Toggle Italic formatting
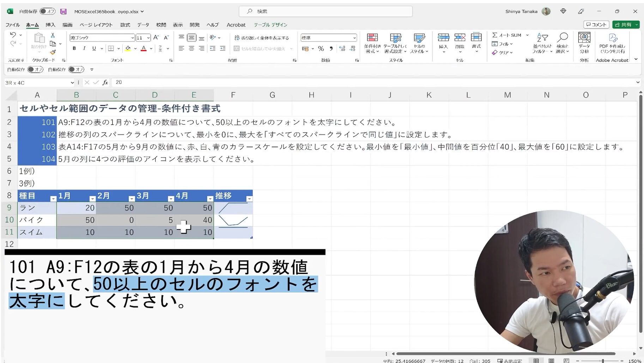The height and width of the screenshot is (363, 644). (x=84, y=48)
